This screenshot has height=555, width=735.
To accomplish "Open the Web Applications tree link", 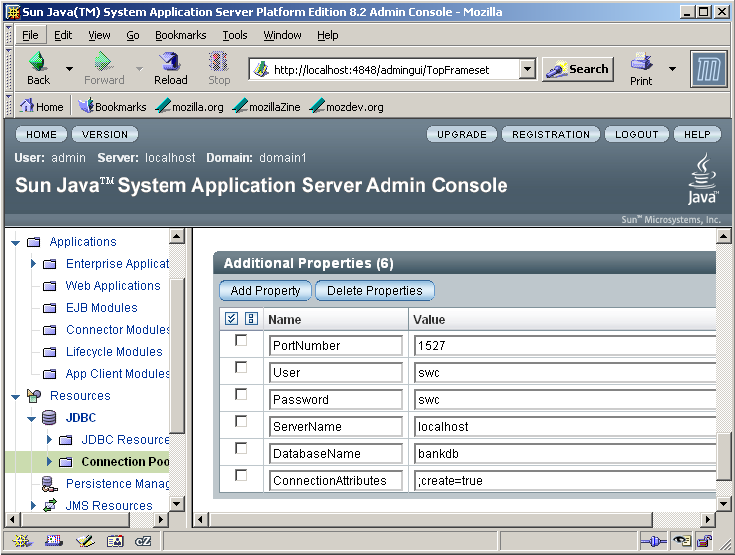I will (113, 285).
